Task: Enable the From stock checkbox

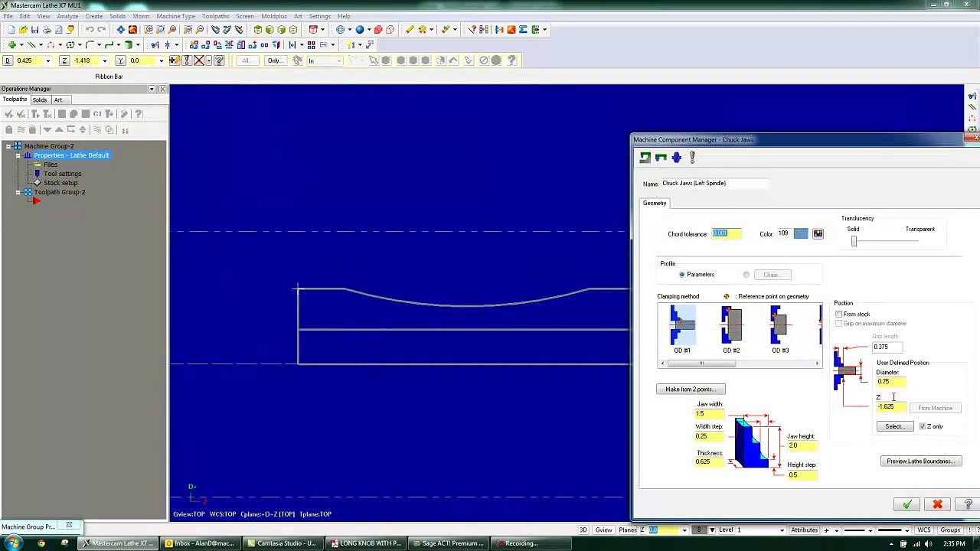Action: click(839, 315)
